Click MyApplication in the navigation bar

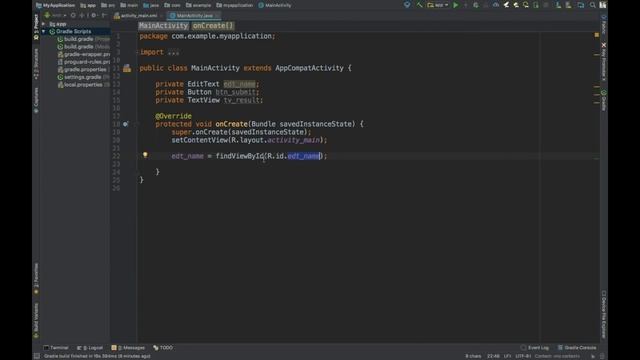(x=56, y=5)
